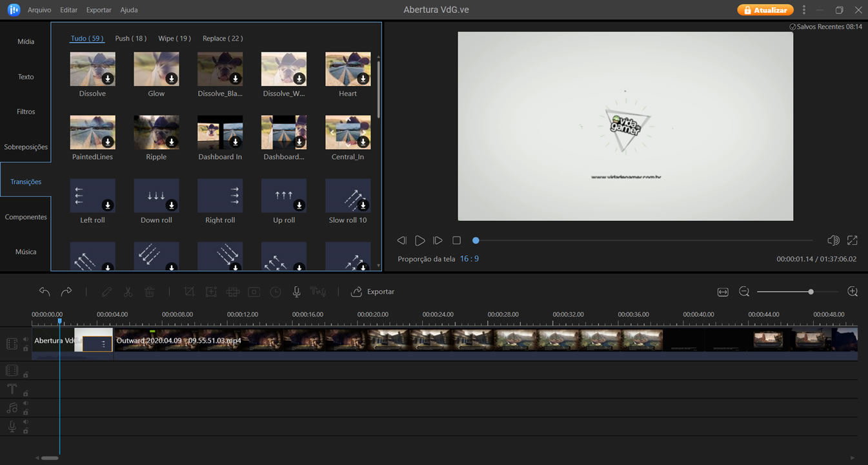The width and height of the screenshot is (868, 465).
Task: Mute the voiceover microphone track
Action: tap(26, 422)
